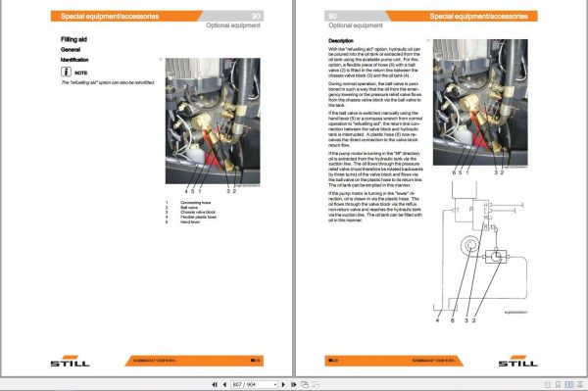Select the two-page continuous scrolling view icon
The image size is (588, 391).
point(581,384)
